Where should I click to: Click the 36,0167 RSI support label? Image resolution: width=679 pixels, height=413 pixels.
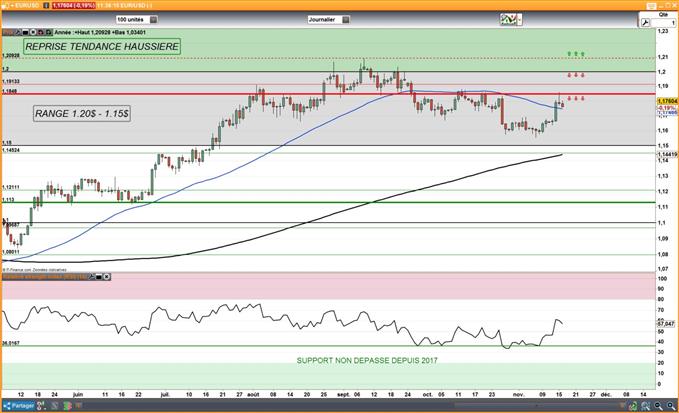click(10, 343)
